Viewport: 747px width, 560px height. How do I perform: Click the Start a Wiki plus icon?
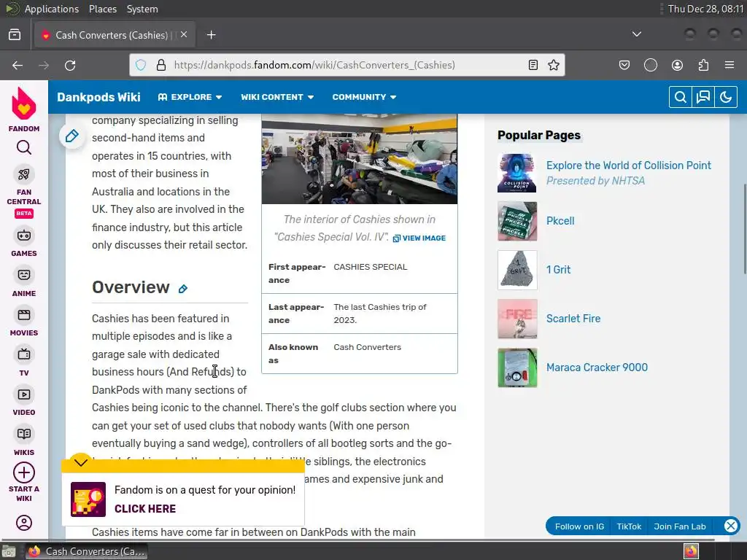(24, 472)
